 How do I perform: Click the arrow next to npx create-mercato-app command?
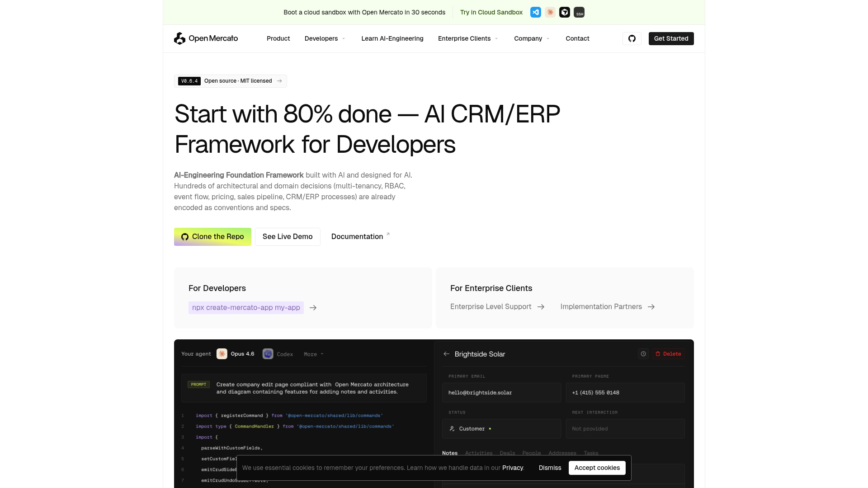click(313, 308)
